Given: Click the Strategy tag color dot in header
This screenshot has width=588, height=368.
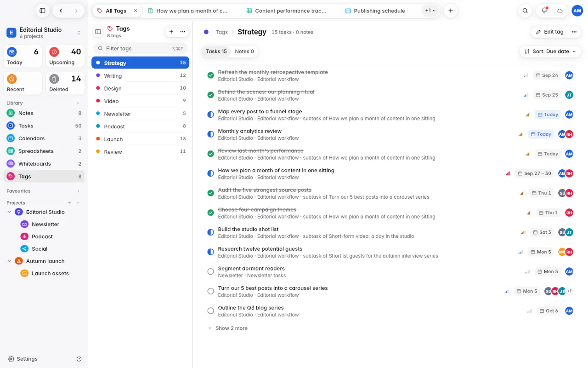Looking at the screenshot, I should 206,32.
